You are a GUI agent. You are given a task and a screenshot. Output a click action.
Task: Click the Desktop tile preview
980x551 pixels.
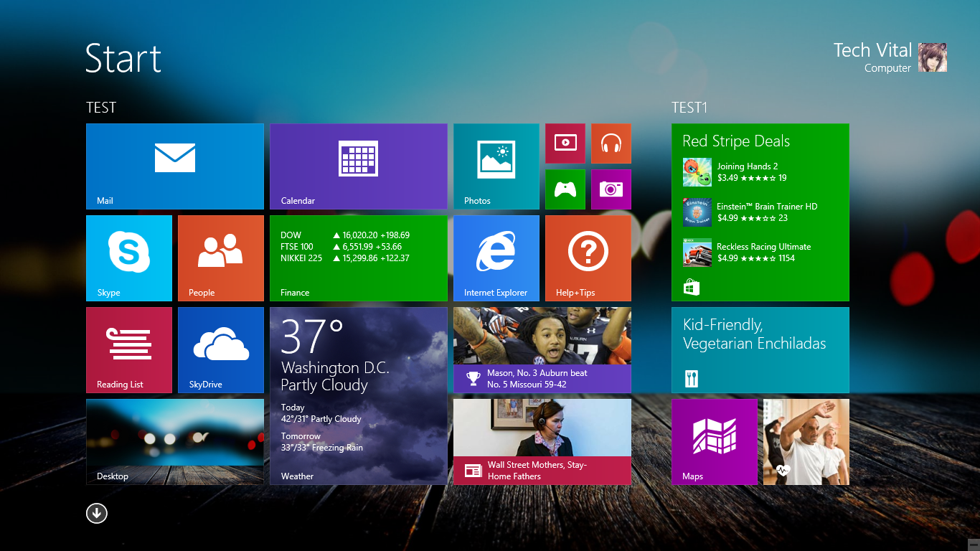(174, 441)
